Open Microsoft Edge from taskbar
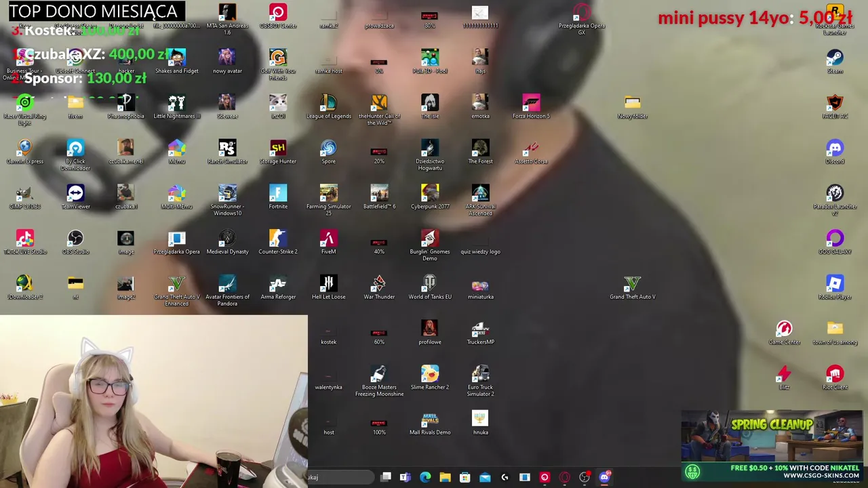This screenshot has height=488, width=868. point(425,477)
